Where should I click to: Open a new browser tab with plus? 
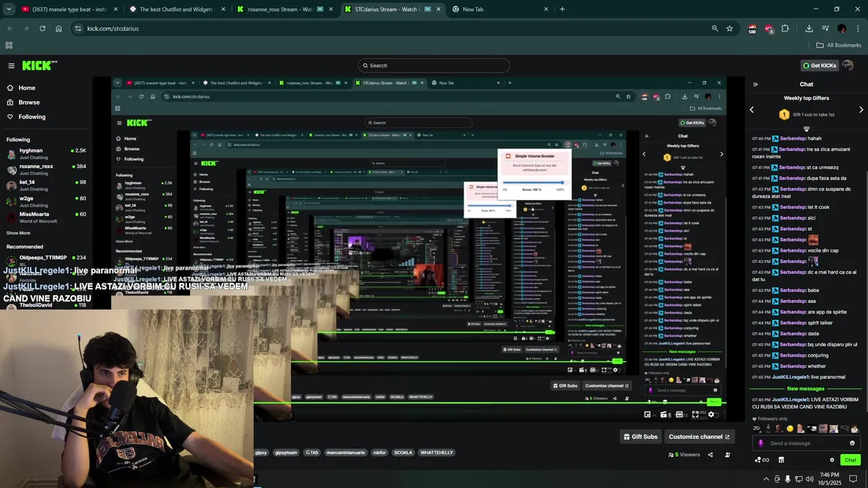[562, 9]
